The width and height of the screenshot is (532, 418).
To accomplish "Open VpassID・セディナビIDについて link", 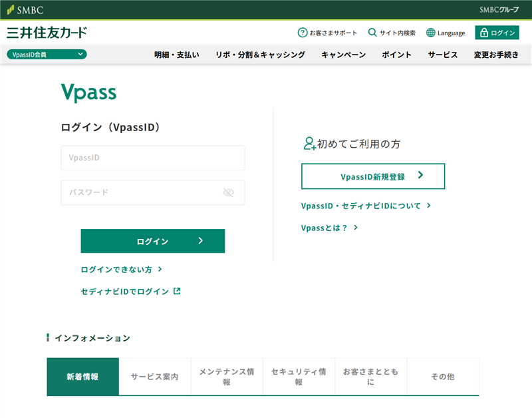I will coord(361,206).
